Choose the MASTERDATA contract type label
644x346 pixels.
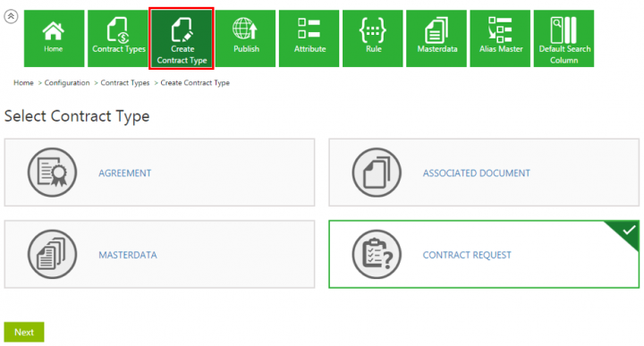[x=128, y=255]
